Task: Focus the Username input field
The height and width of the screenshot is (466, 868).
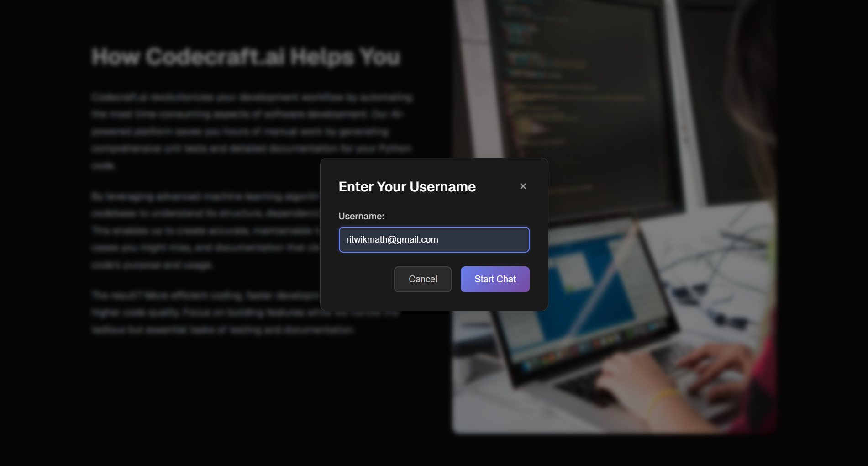Action: [x=434, y=239]
